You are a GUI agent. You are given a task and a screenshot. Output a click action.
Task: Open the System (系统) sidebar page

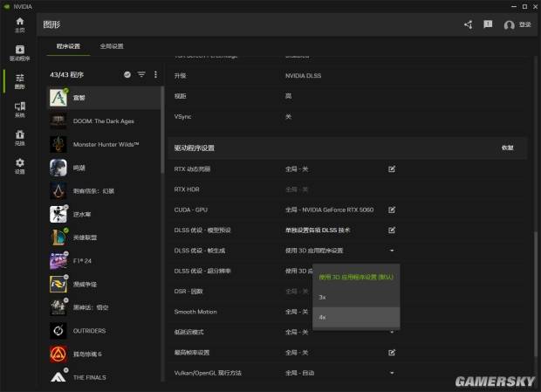coord(20,110)
